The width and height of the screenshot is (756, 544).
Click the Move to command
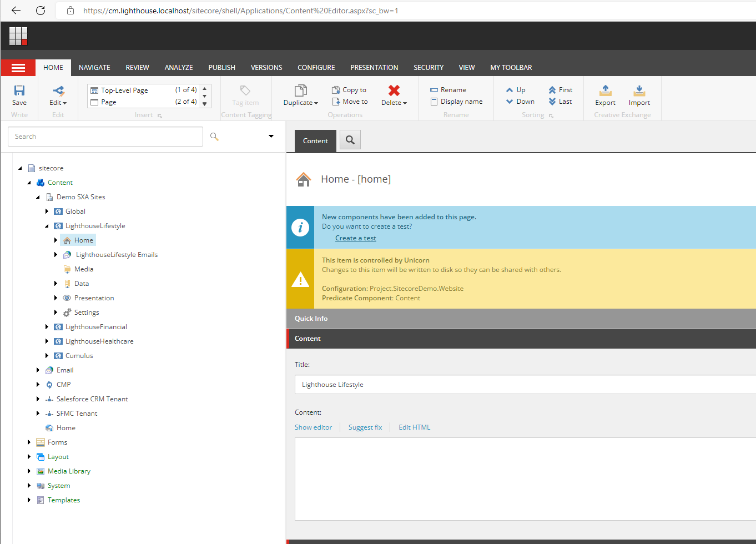coord(350,102)
